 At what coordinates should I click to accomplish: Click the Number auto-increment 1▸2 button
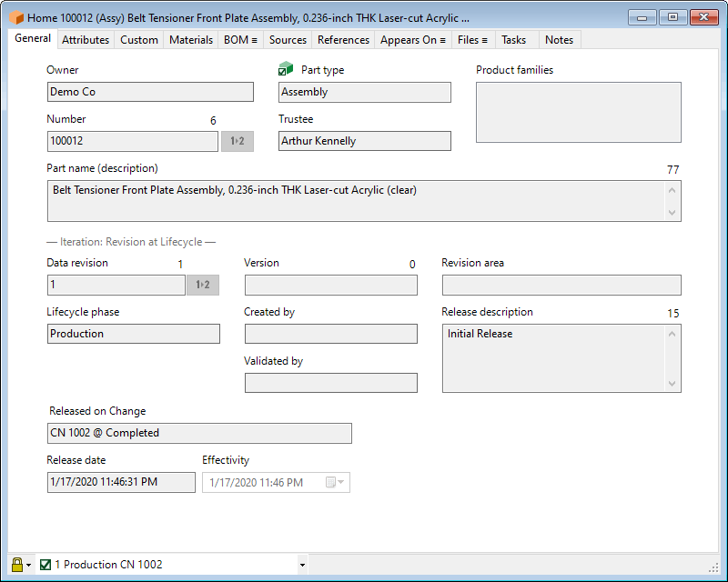238,141
